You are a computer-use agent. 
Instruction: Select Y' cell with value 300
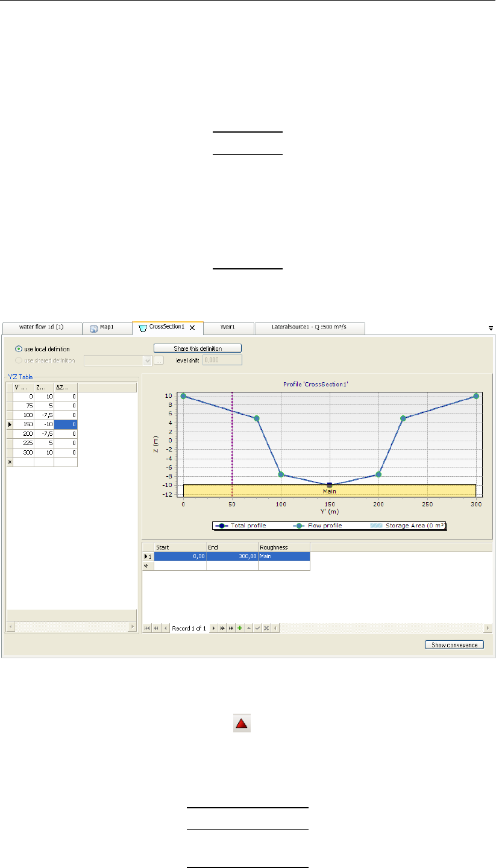click(23, 451)
